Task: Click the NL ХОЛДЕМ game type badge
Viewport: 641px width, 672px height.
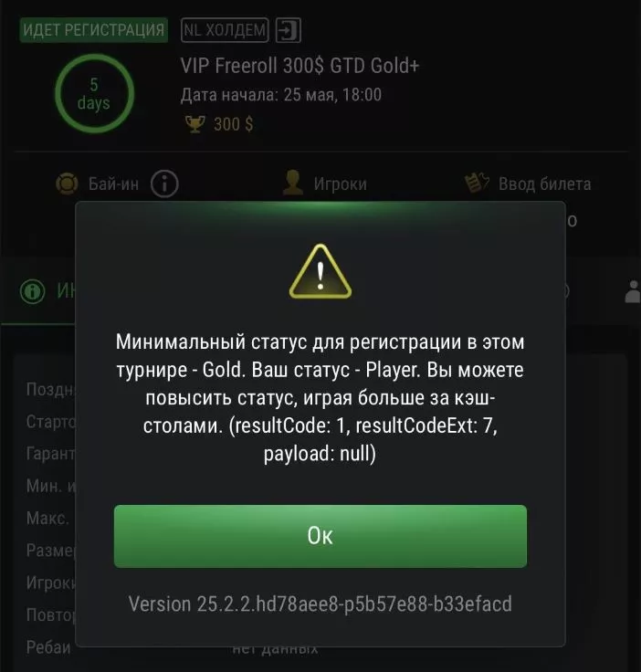Action: pos(225,30)
